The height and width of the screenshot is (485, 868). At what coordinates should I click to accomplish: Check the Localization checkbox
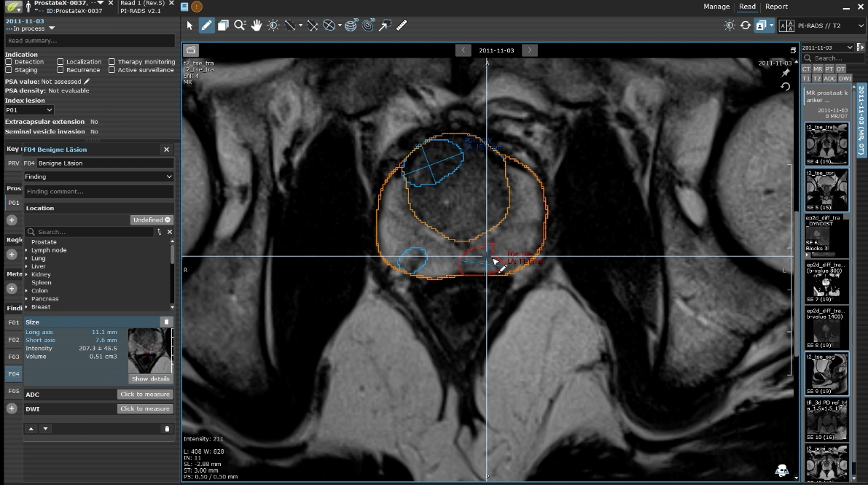pyautogui.click(x=60, y=62)
